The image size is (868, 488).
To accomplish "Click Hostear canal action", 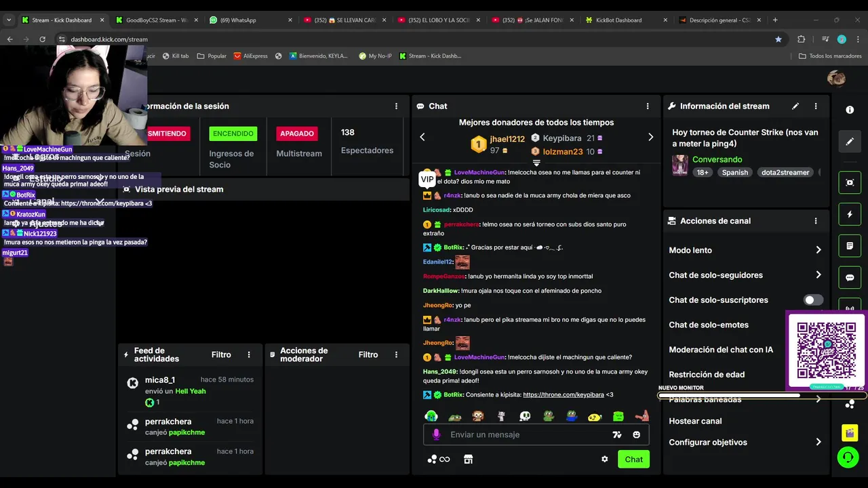I will click(x=695, y=421).
